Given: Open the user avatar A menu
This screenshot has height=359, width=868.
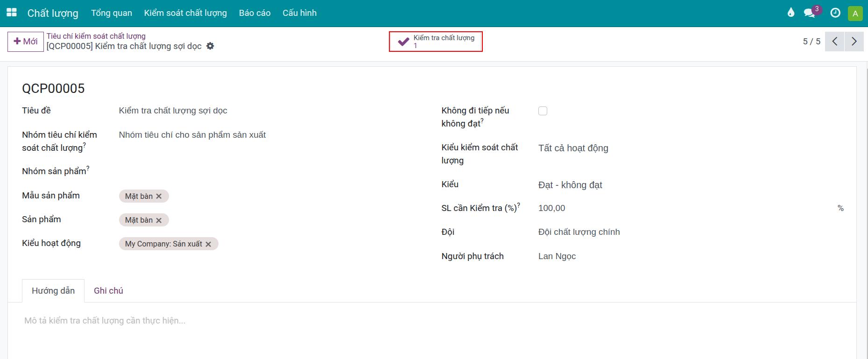Looking at the screenshot, I should coord(855,13).
